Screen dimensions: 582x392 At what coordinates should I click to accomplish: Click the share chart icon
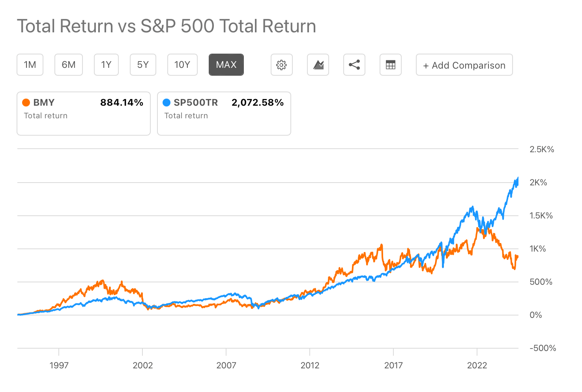point(354,65)
